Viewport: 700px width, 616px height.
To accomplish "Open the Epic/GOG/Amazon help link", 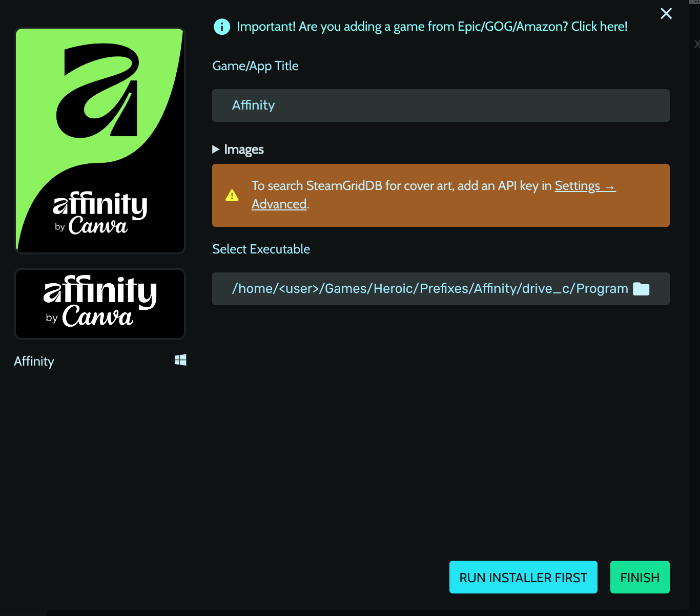I will pos(432,27).
